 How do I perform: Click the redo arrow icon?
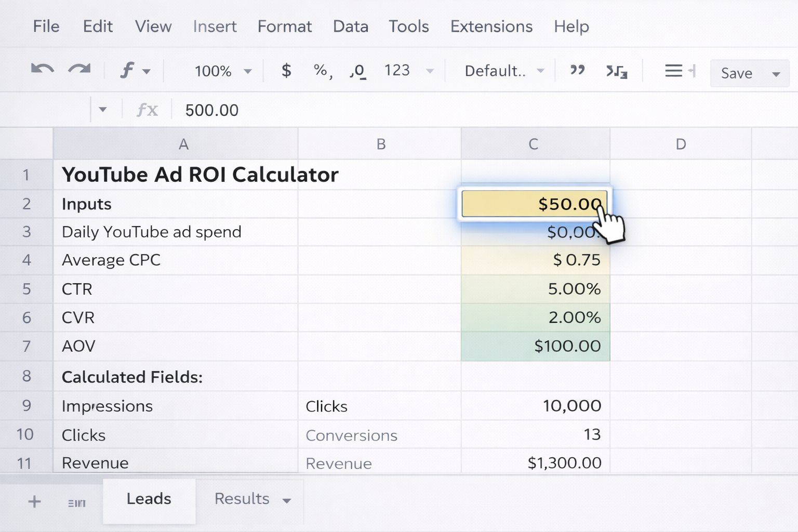tap(79, 70)
